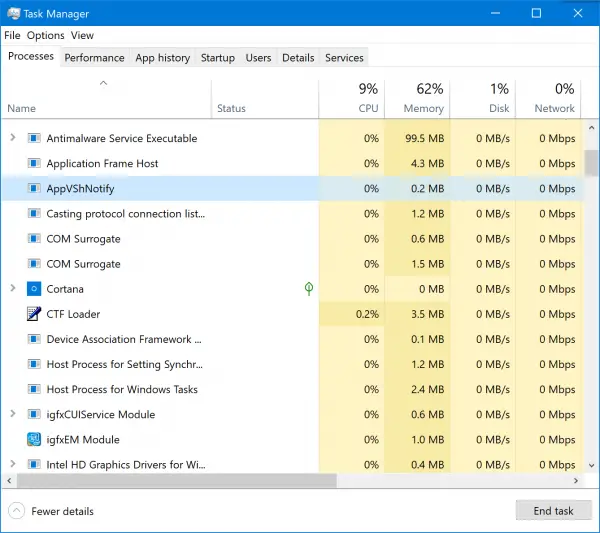Click the horizontal scrollbar left arrow

click(9, 481)
